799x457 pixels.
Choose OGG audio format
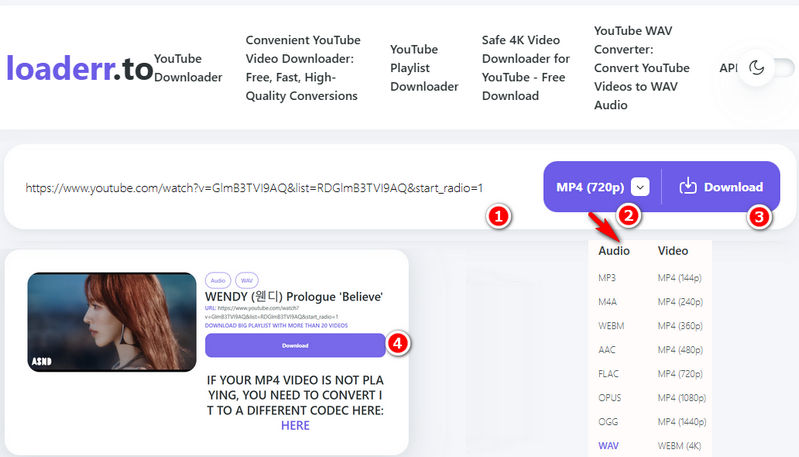coord(608,421)
